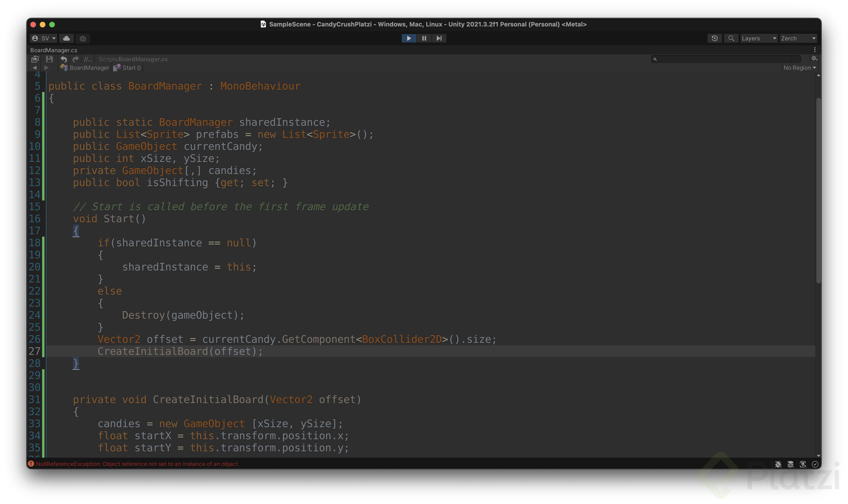Undo the last script edit
Image resolution: width=848 pixels, height=504 pixels.
(64, 59)
